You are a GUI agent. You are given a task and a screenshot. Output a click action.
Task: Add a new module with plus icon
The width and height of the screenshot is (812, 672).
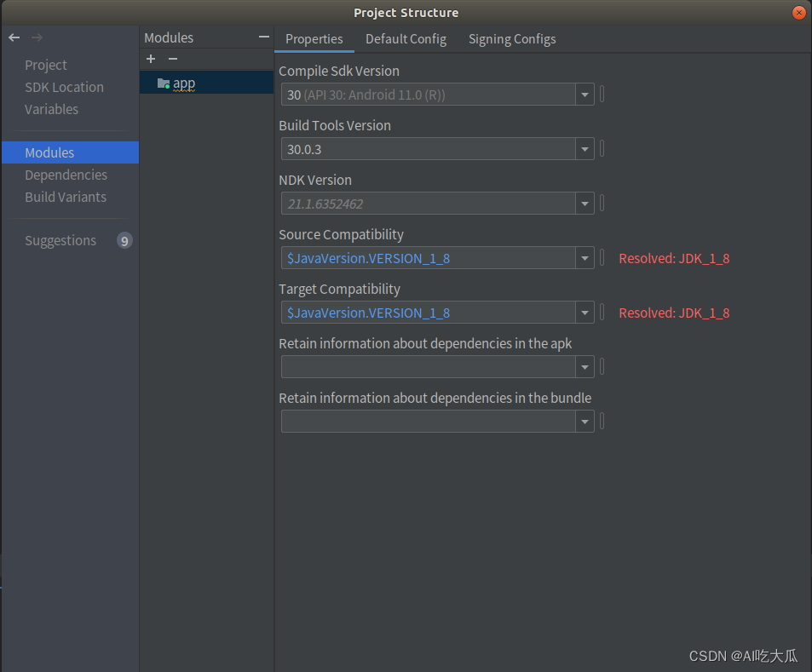pos(151,59)
